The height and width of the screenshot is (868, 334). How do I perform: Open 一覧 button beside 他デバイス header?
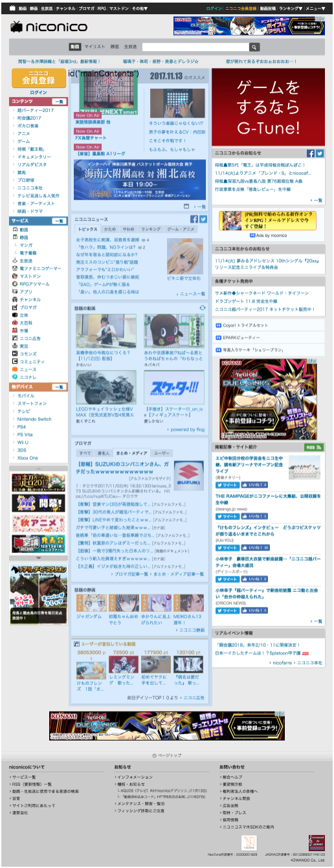[x=59, y=387]
